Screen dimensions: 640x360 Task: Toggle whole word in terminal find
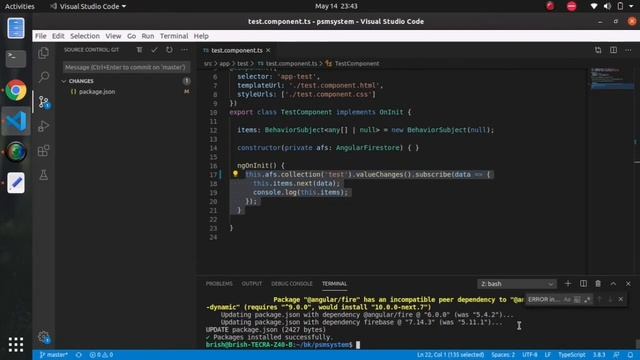[x=577, y=300]
